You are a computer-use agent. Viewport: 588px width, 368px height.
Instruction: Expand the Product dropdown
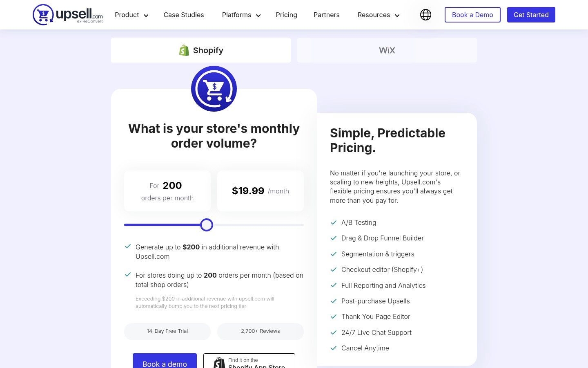tap(131, 15)
